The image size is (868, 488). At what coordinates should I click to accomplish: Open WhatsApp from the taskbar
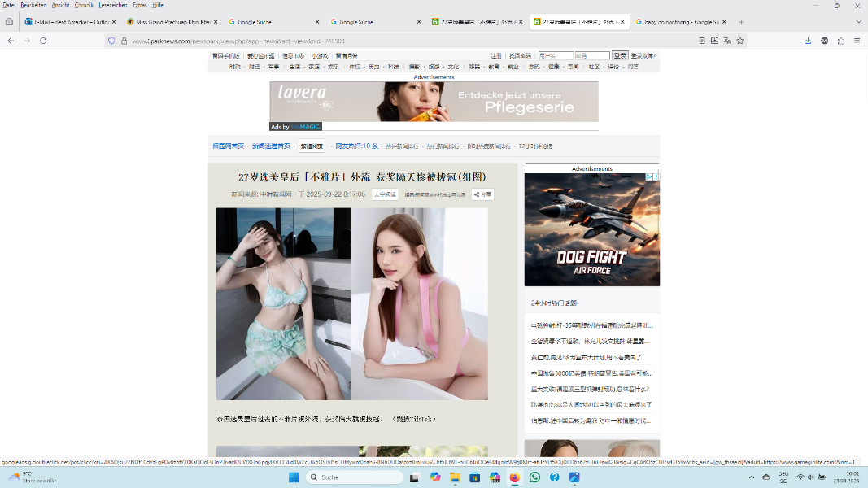(534, 477)
